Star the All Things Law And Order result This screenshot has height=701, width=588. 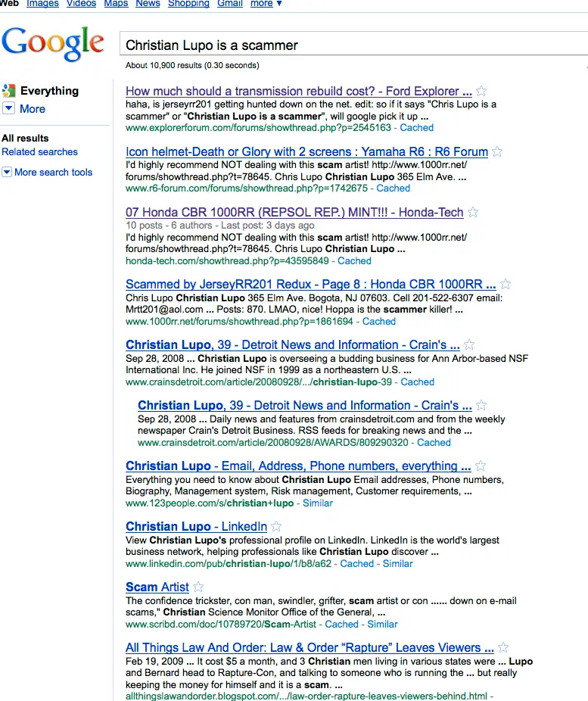click(x=503, y=647)
